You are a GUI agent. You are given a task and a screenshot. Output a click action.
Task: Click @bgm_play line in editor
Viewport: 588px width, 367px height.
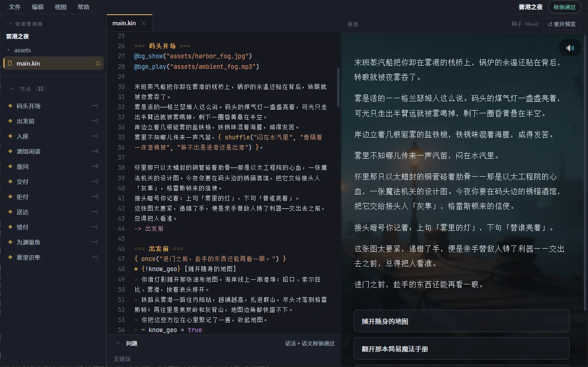tap(197, 67)
